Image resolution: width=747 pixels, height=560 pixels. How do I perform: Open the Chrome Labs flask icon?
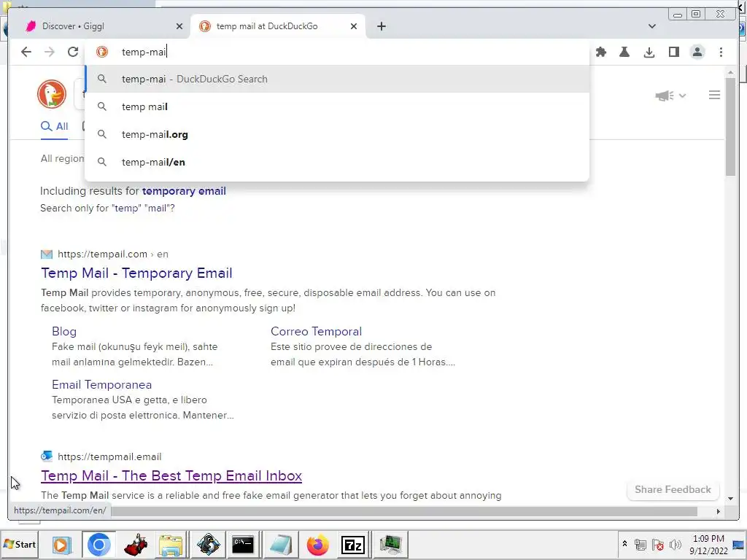(624, 52)
